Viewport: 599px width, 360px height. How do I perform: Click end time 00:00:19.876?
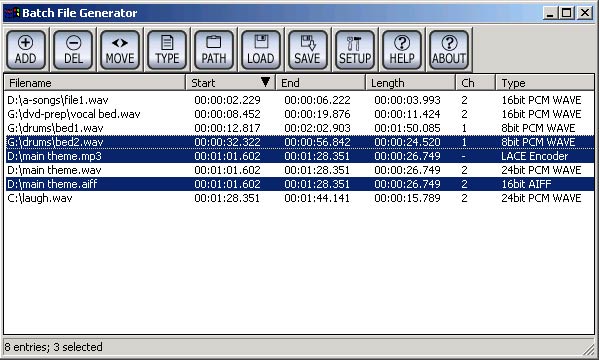tap(317, 114)
